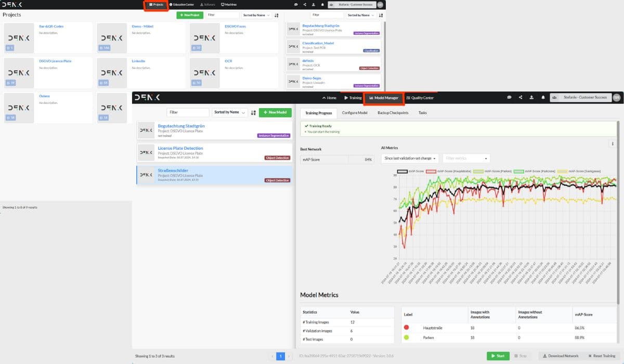
Task: Click the share icon in Model Manager header
Action: pyautogui.click(x=521, y=97)
